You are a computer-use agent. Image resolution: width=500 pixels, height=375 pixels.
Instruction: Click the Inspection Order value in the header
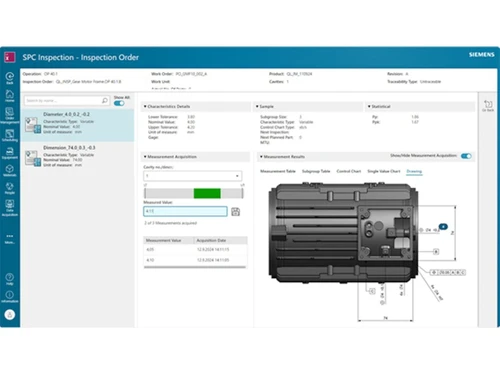click(89, 82)
